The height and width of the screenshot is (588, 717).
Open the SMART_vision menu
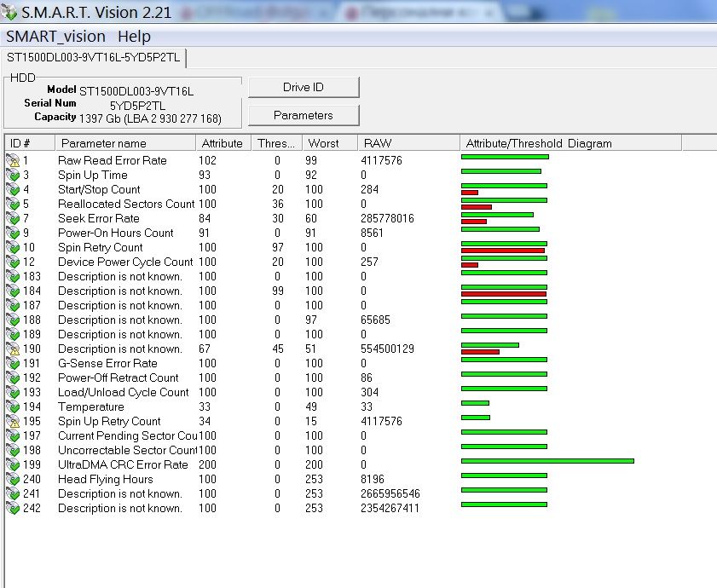pos(55,36)
